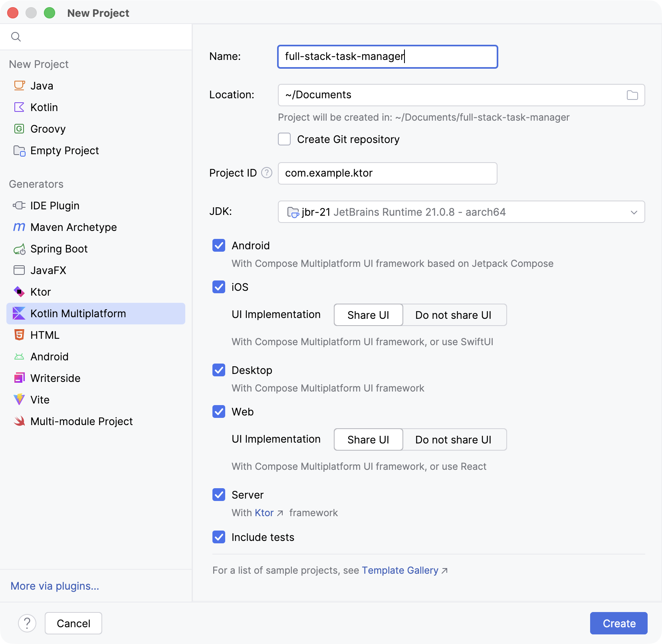The width and height of the screenshot is (662, 644).
Task: Select Empty Project in the list
Action: (96, 150)
